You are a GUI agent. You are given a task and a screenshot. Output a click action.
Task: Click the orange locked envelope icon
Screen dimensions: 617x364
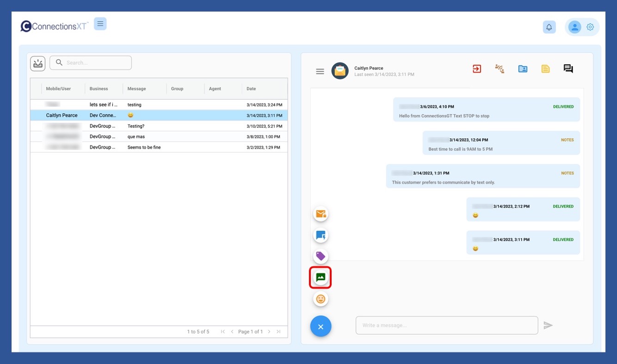(x=321, y=214)
